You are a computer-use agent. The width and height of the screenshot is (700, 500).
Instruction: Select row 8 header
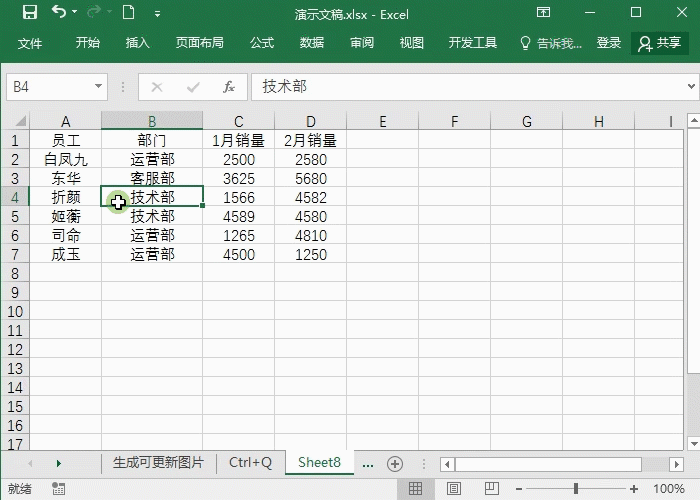click(15, 273)
